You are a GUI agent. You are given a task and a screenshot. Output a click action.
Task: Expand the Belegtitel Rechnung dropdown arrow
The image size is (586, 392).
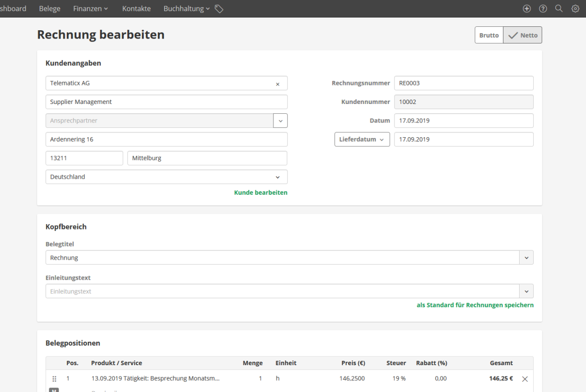coord(526,258)
